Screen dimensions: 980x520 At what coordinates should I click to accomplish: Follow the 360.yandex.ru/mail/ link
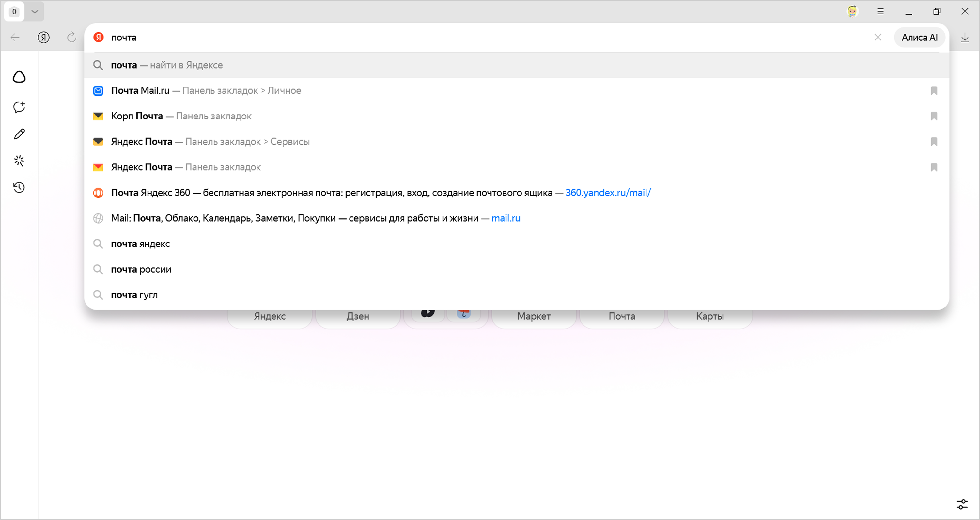pos(608,193)
